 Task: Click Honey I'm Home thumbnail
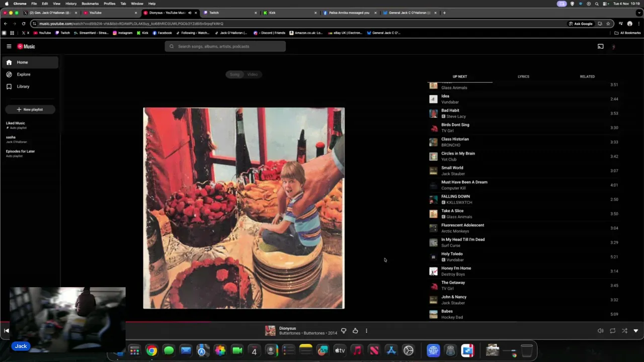pyautogui.click(x=433, y=271)
